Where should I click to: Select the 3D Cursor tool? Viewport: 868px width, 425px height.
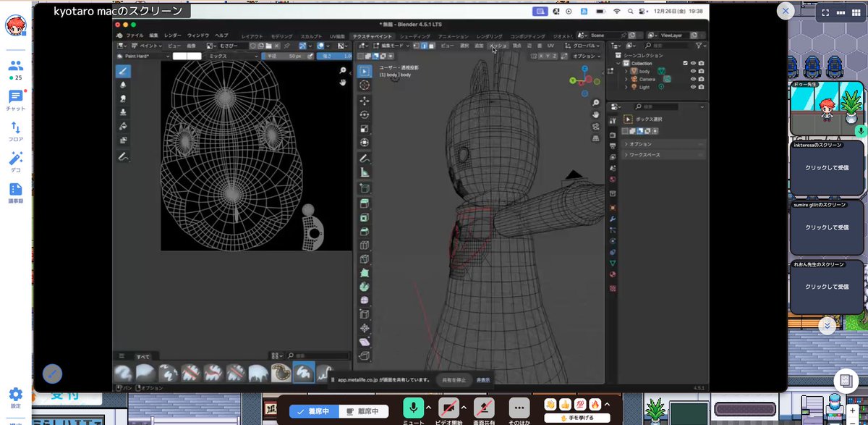pyautogui.click(x=365, y=85)
